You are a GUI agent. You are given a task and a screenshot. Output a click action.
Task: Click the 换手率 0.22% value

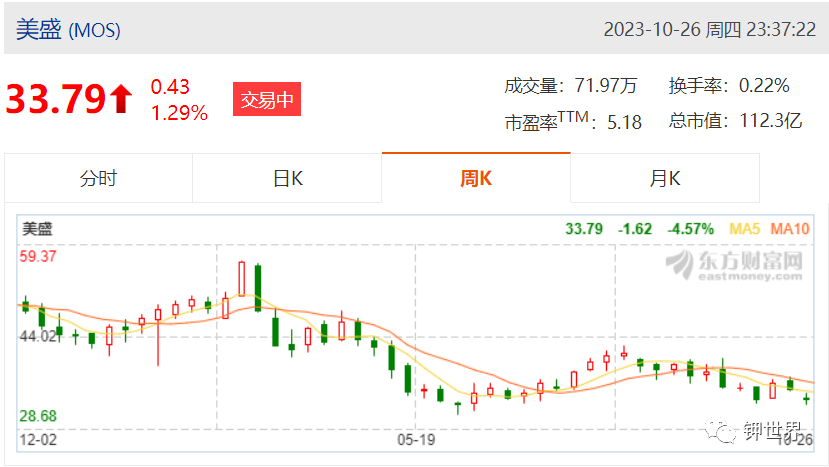pyautogui.click(x=764, y=86)
